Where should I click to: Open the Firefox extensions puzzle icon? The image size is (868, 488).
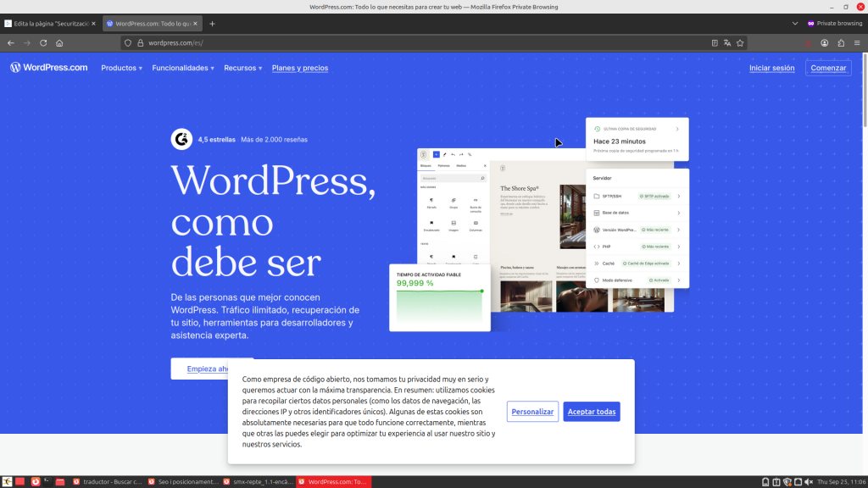(x=840, y=42)
